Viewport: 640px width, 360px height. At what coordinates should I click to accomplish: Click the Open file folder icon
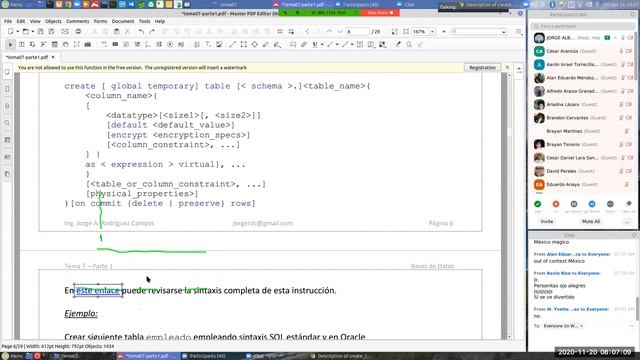click(25, 31)
